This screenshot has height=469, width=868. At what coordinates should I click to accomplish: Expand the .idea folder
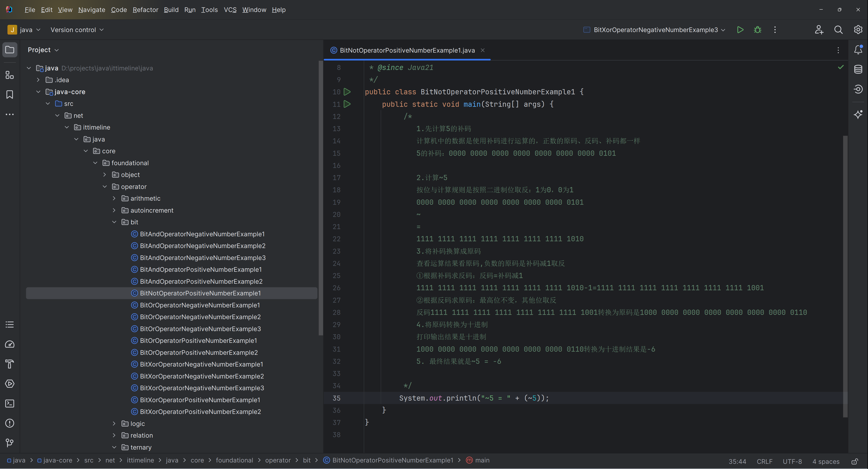[x=38, y=80]
